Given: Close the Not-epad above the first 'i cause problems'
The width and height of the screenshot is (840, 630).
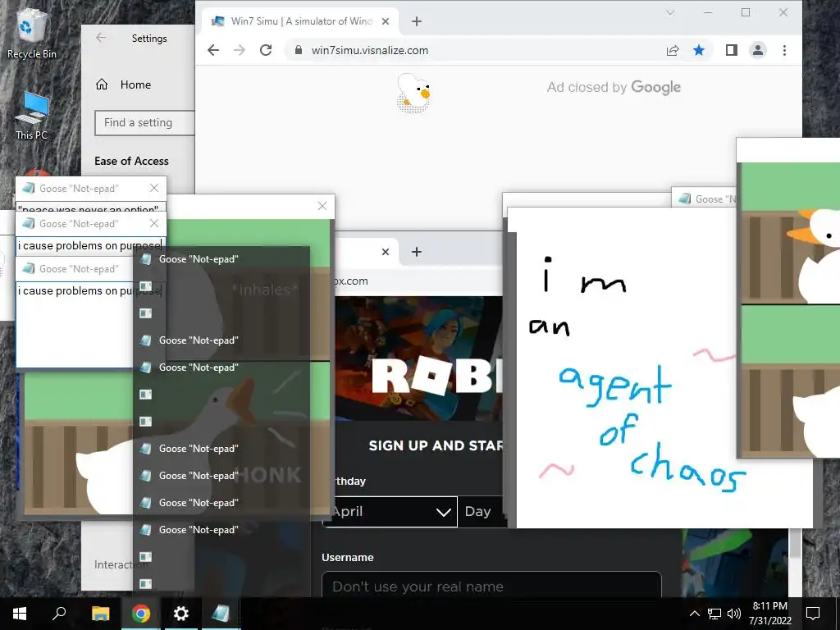Looking at the screenshot, I should 154,223.
